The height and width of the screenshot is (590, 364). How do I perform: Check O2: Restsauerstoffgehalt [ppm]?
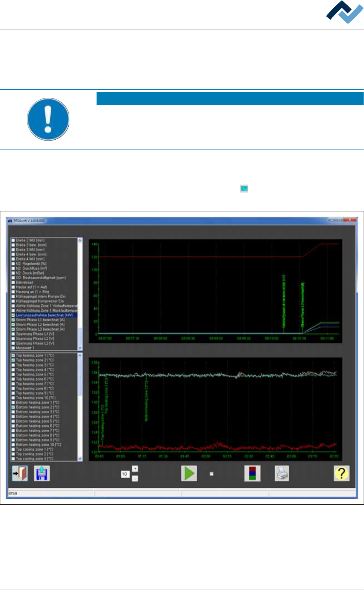pos(14,278)
